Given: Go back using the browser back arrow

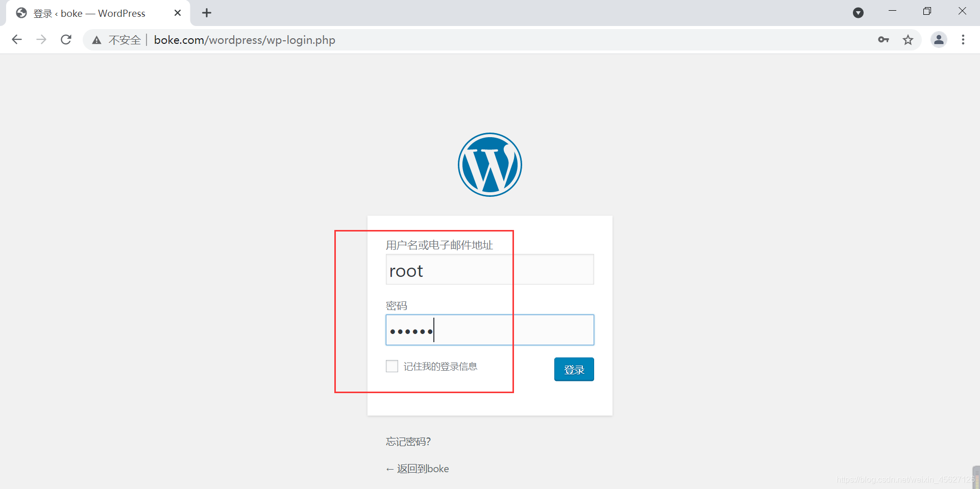Looking at the screenshot, I should (17, 40).
